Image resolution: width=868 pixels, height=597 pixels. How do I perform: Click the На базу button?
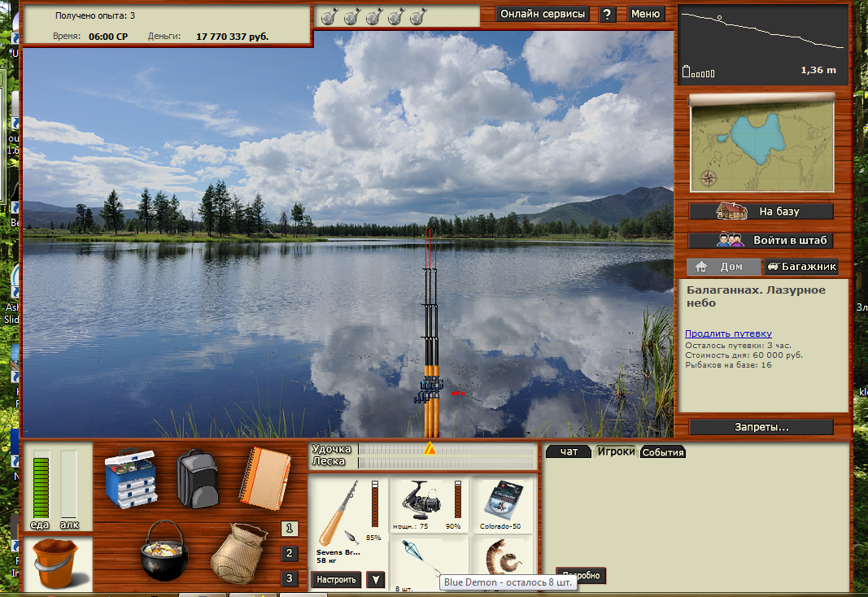pyautogui.click(x=761, y=211)
